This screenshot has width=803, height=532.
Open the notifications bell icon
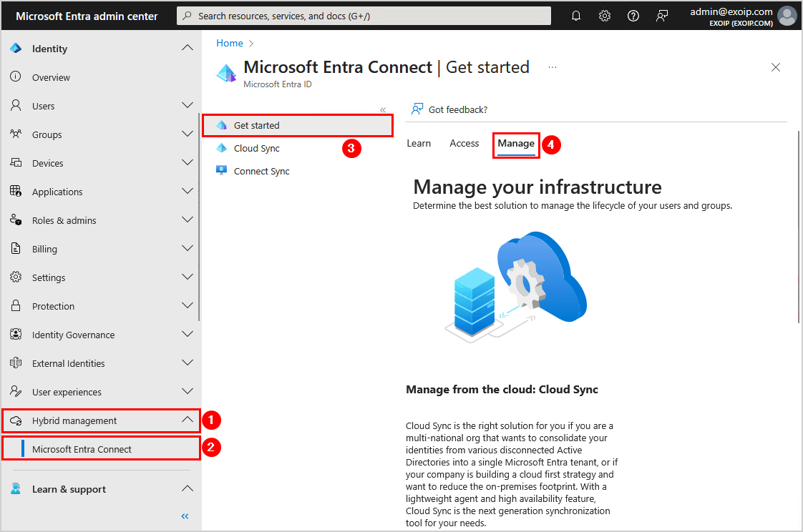point(576,16)
